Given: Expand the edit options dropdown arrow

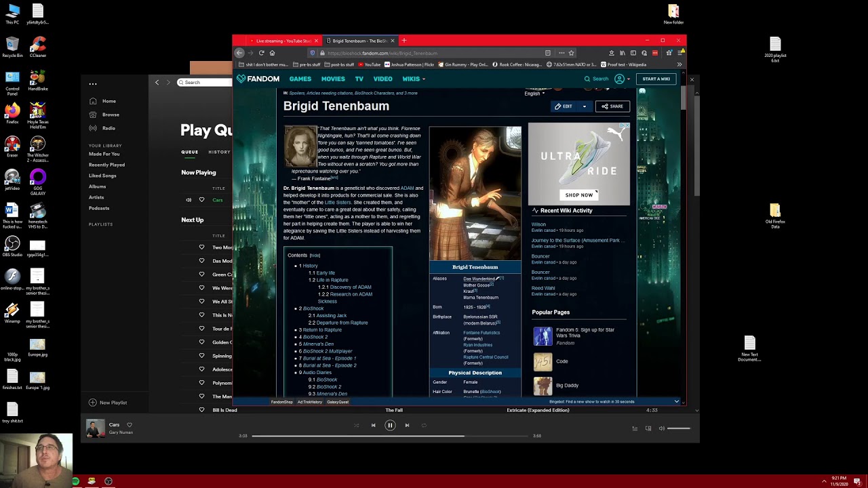Looking at the screenshot, I should tap(584, 106).
